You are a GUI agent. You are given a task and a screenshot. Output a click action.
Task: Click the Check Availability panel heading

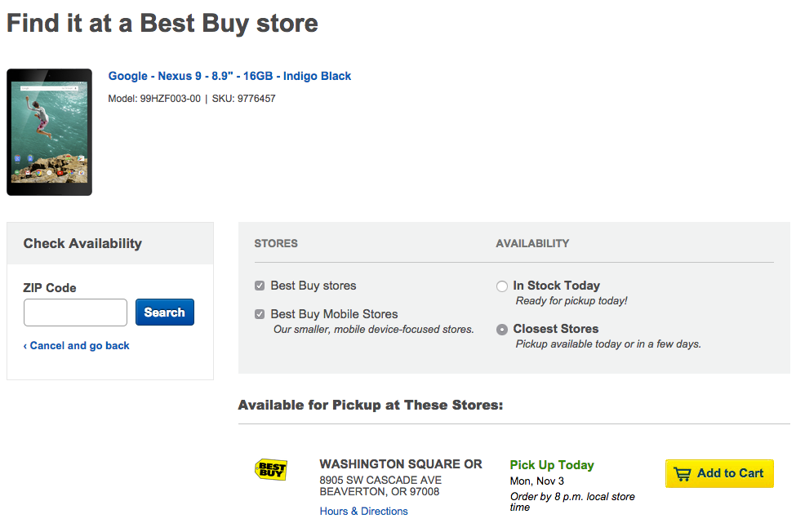tap(82, 243)
